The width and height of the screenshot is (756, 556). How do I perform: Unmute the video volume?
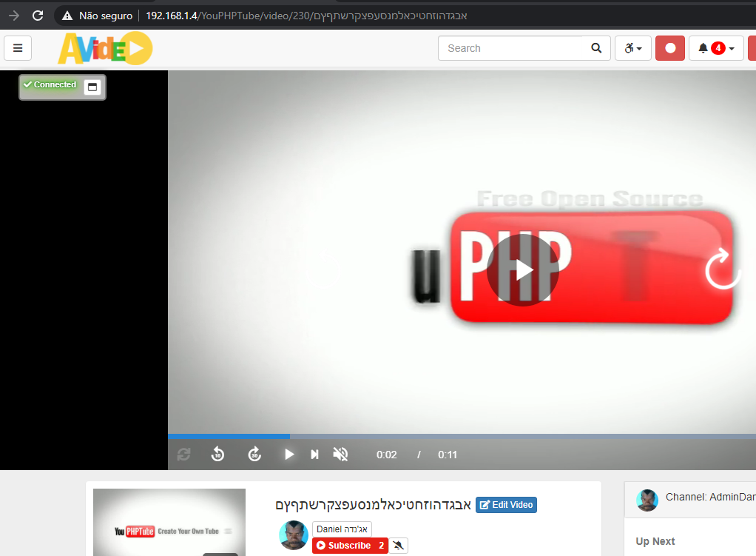(x=340, y=454)
